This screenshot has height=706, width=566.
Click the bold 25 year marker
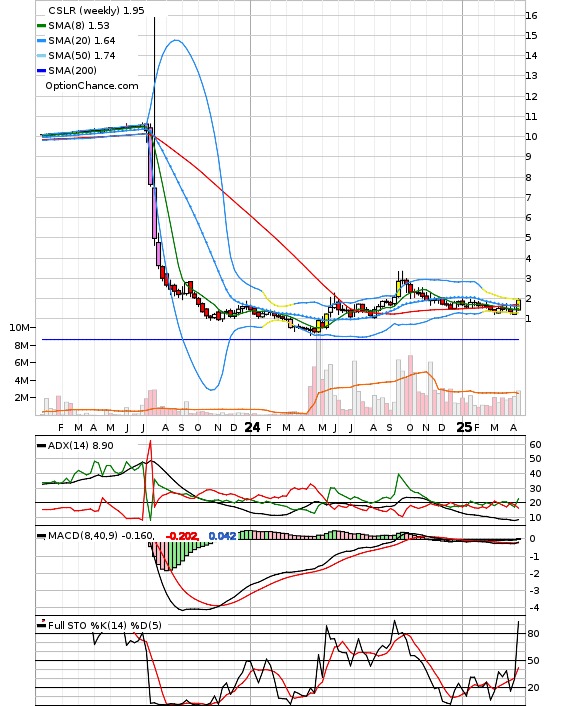(464, 427)
